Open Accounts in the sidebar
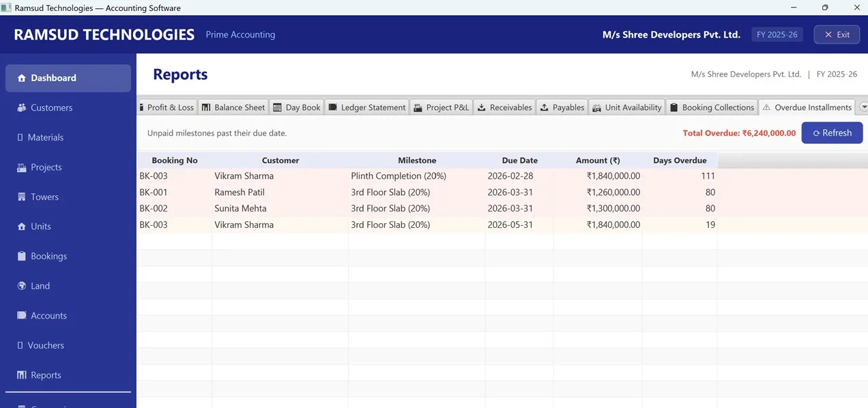 click(x=68, y=315)
